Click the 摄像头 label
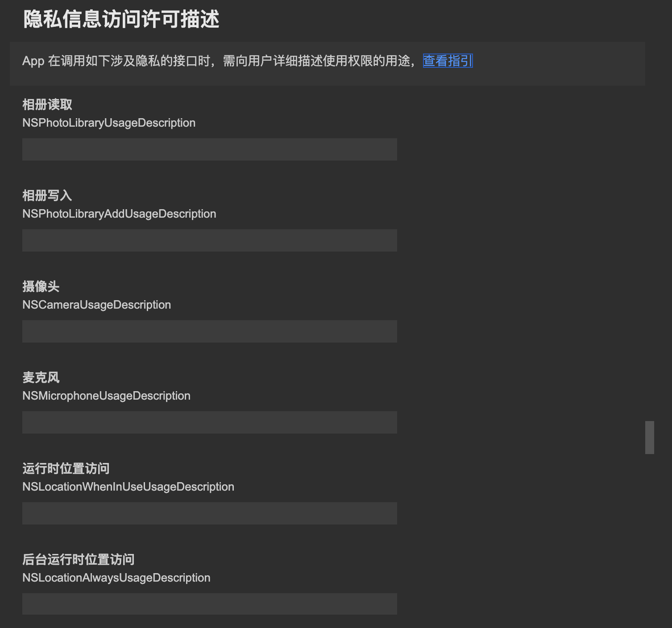 (41, 287)
